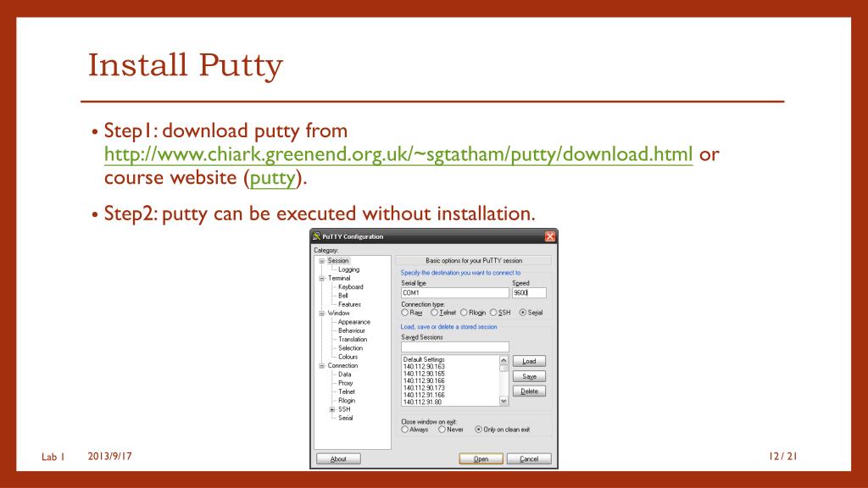The image size is (868, 488).
Task: Click the Speed field showing 9600
Action: click(x=529, y=292)
